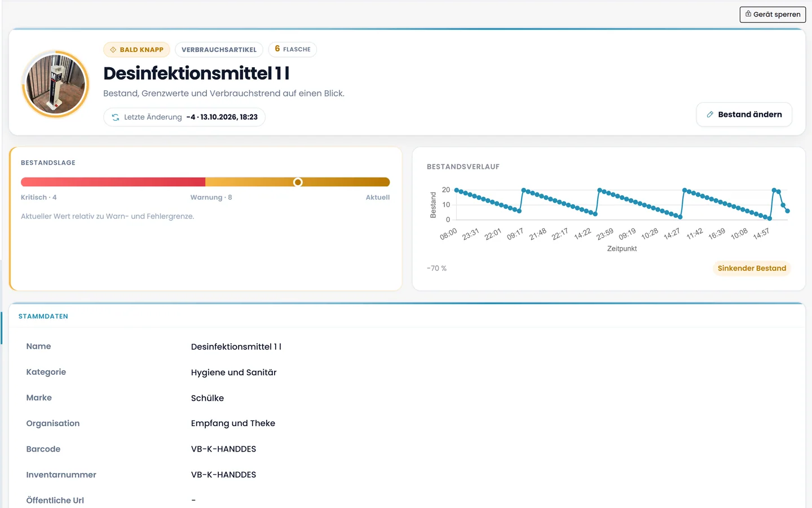Click the Zeitpunkt axis title
812x508 pixels.
[x=622, y=248]
